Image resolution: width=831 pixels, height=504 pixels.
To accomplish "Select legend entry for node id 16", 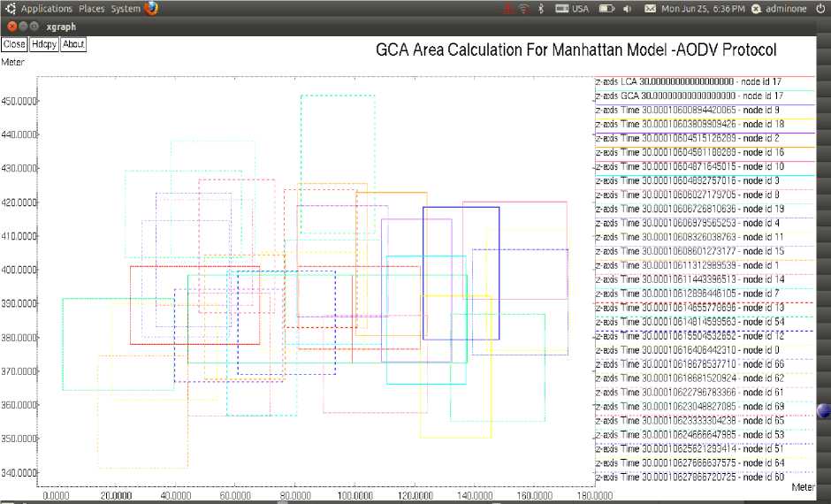I will click(690, 153).
